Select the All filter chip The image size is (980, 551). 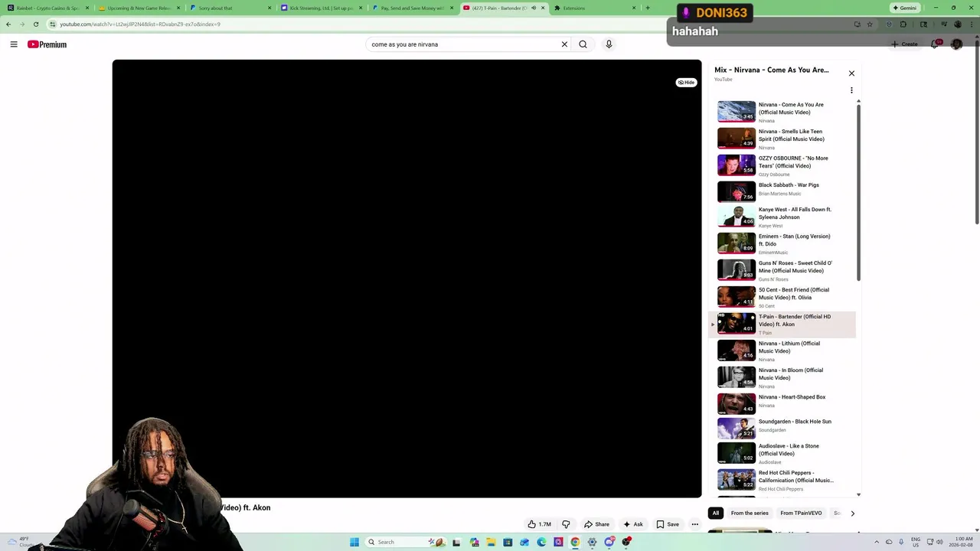coord(715,514)
